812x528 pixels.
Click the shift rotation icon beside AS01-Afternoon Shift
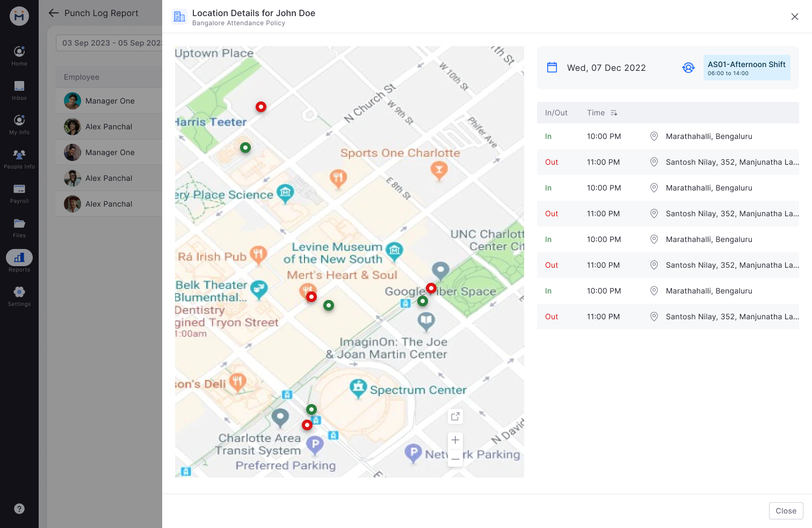688,68
